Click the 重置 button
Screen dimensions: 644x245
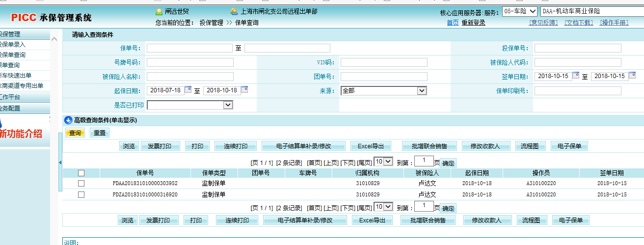coord(100,133)
